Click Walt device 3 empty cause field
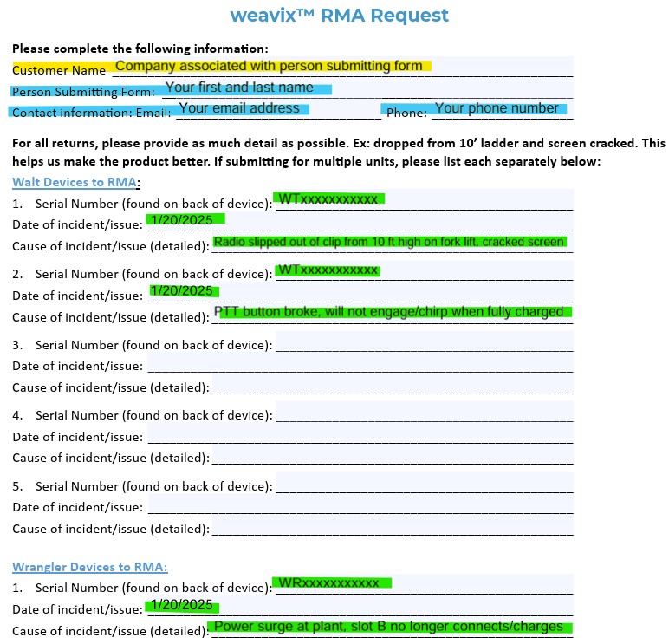This screenshot has width=669, height=644. [x=393, y=384]
